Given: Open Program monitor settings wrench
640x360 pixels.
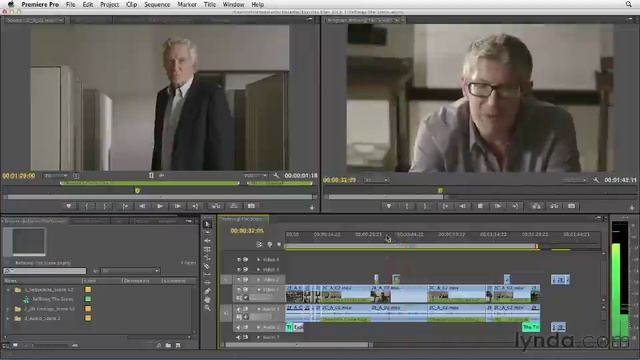Looking at the screenshot, I should click(x=596, y=180).
